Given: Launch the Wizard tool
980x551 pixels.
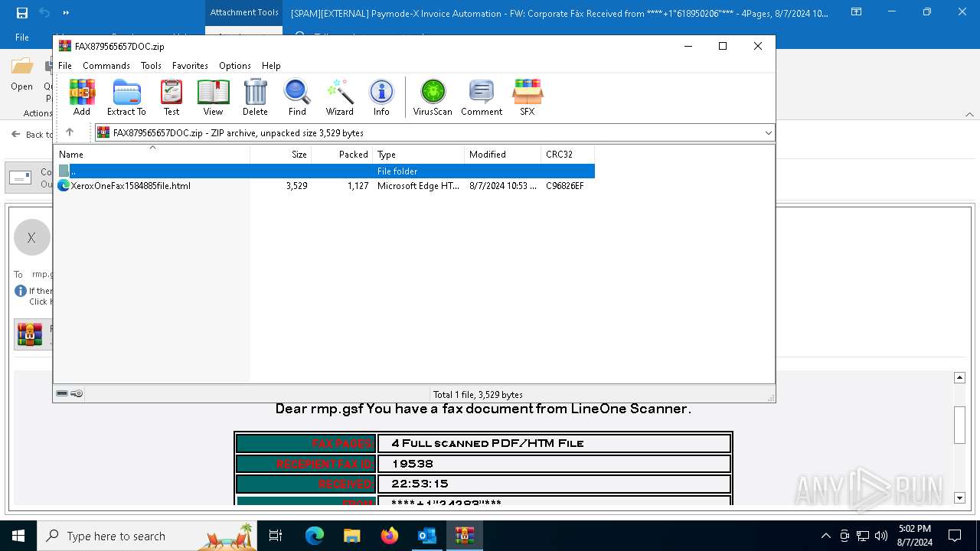Looking at the screenshot, I should [x=340, y=97].
